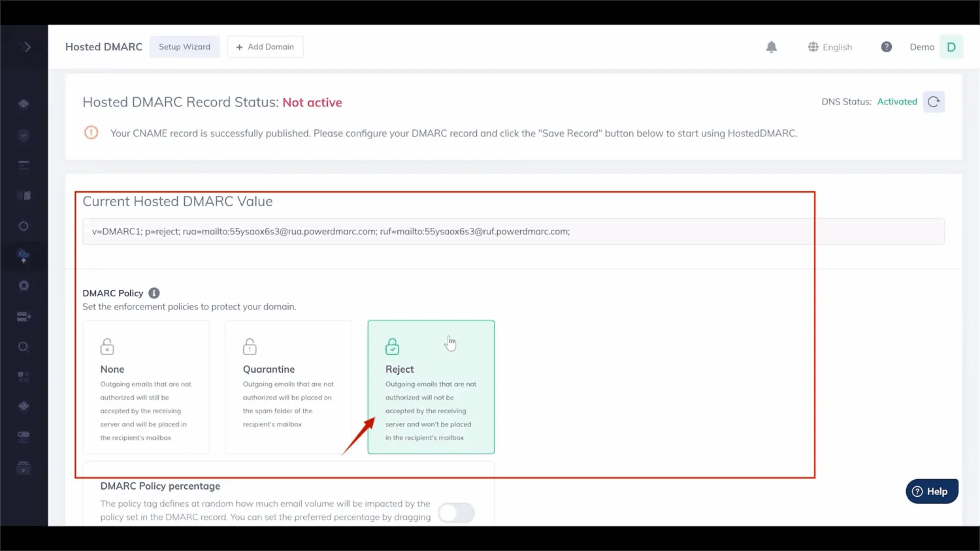Refresh the DNS Status with circular arrow
The image size is (980, 551).
[x=934, y=102]
